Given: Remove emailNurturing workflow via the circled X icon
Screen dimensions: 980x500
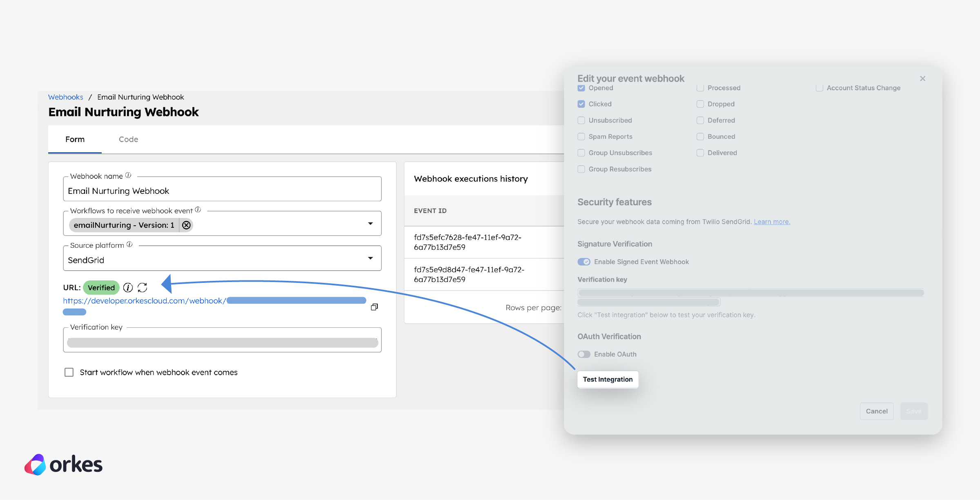Looking at the screenshot, I should click(x=187, y=225).
